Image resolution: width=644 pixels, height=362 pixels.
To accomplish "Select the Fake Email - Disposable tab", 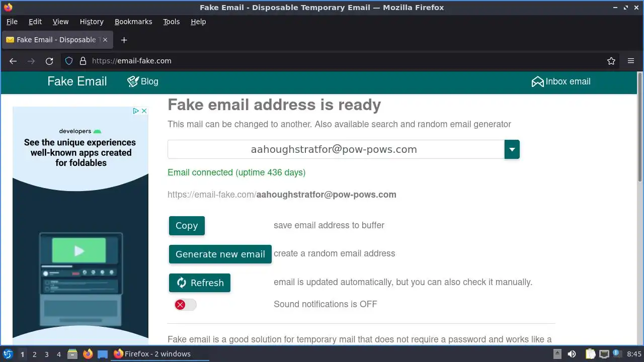I will click(x=56, y=40).
